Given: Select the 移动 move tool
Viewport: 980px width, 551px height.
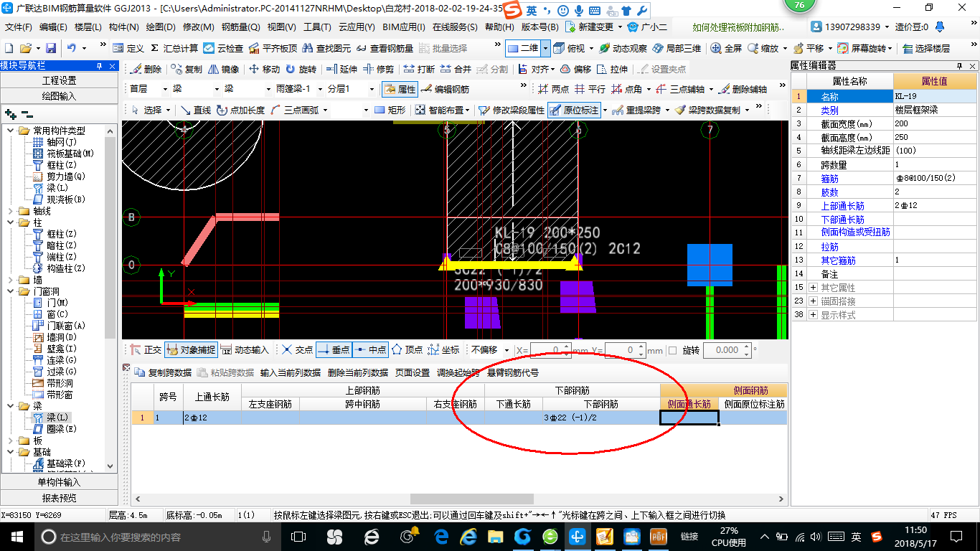Looking at the screenshot, I should [x=264, y=69].
